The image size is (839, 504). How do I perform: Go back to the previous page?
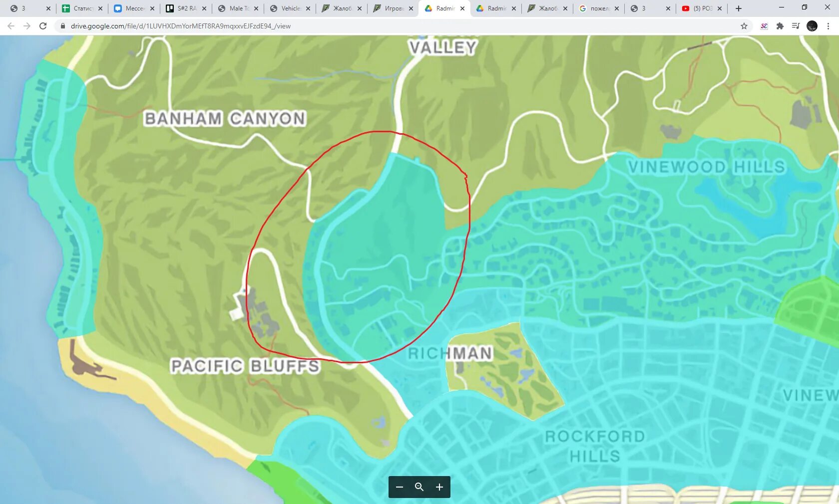coord(11,26)
